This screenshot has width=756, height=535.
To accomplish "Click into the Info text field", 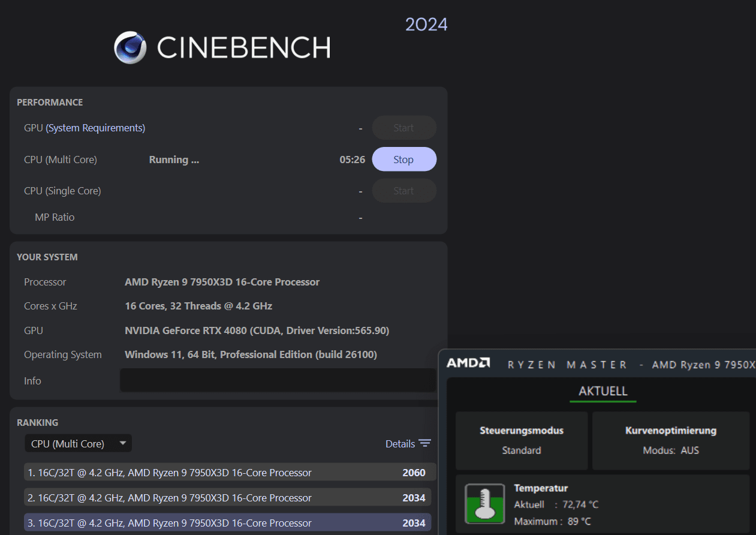I will (278, 380).
